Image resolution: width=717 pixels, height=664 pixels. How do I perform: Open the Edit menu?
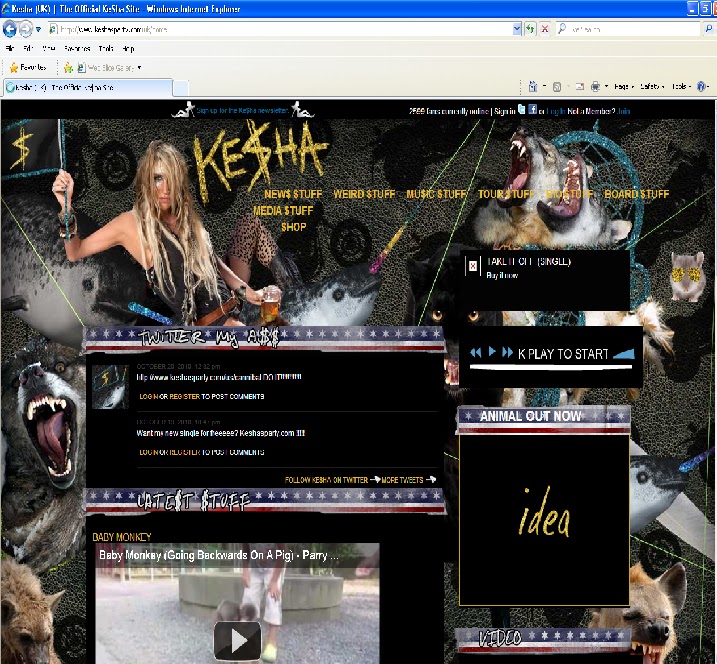pos(28,48)
